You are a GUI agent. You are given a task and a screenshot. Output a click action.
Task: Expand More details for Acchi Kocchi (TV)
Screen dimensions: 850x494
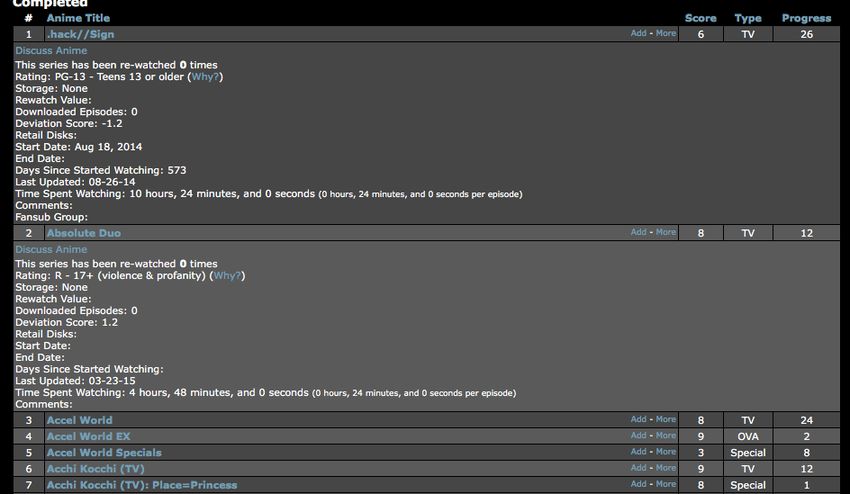[666, 468]
